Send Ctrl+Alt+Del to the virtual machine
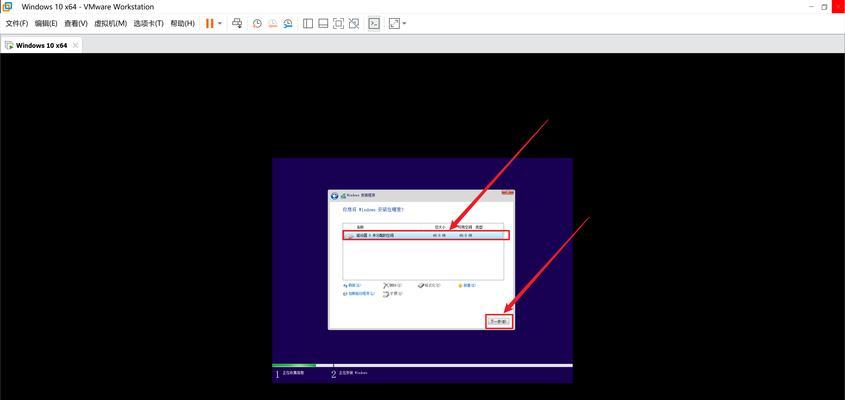 point(237,24)
